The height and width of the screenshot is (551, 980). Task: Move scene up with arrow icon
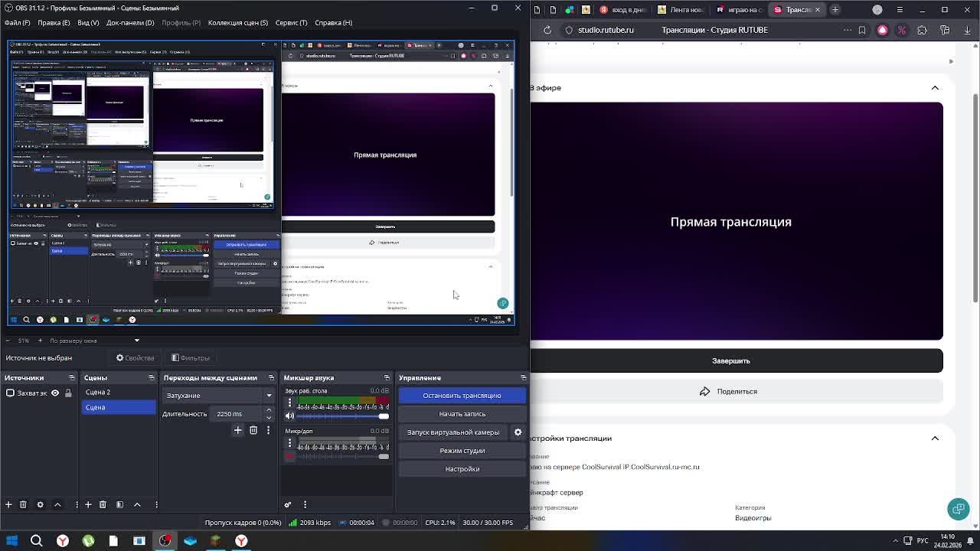(x=137, y=504)
